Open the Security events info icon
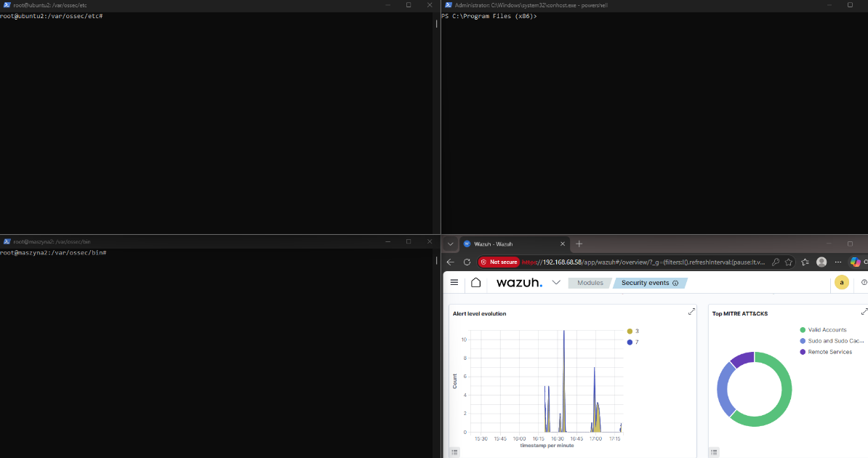 675,283
